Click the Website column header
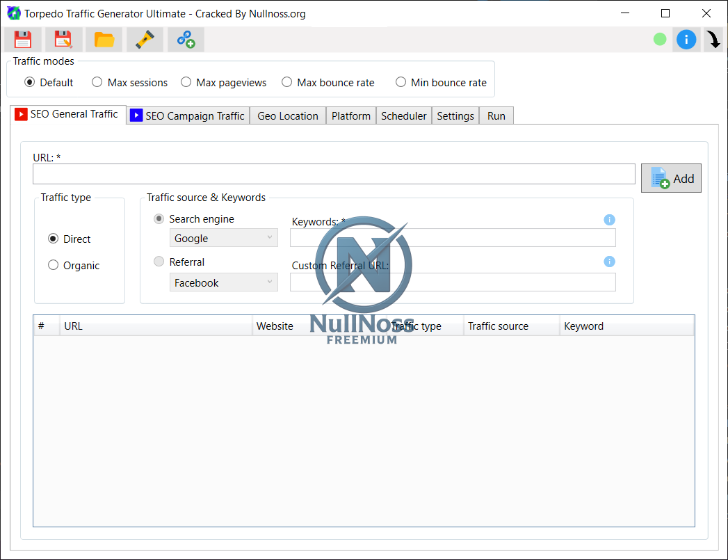Viewport: 728px width, 560px height. [x=319, y=326]
